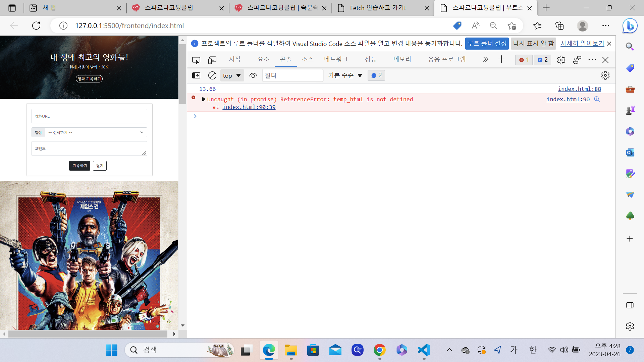Open index.html:88 source link
Screen dimensions: 644x362
(579, 89)
